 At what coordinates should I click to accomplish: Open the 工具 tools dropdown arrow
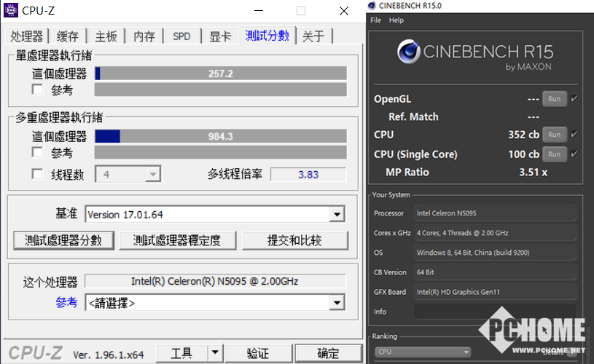[214, 354]
